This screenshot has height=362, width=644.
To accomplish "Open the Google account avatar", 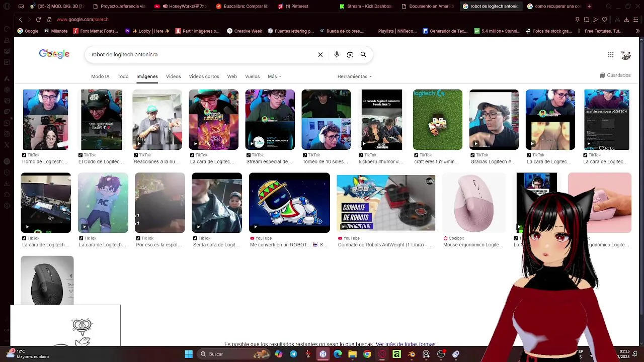I will tap(626, 55).
